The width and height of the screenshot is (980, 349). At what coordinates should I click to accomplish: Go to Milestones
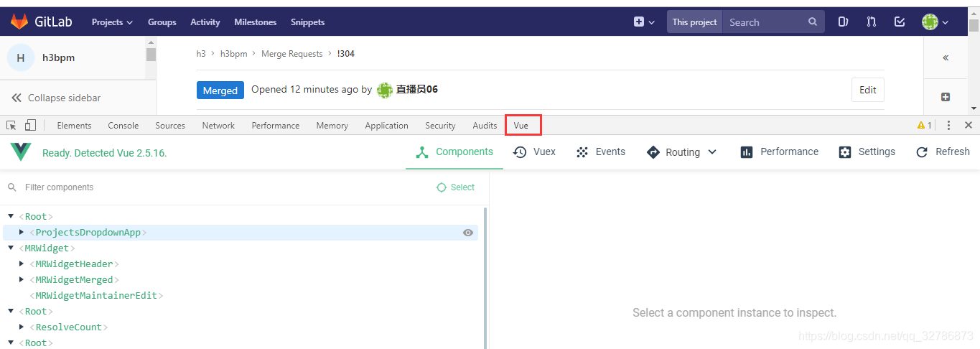(255, 22)
